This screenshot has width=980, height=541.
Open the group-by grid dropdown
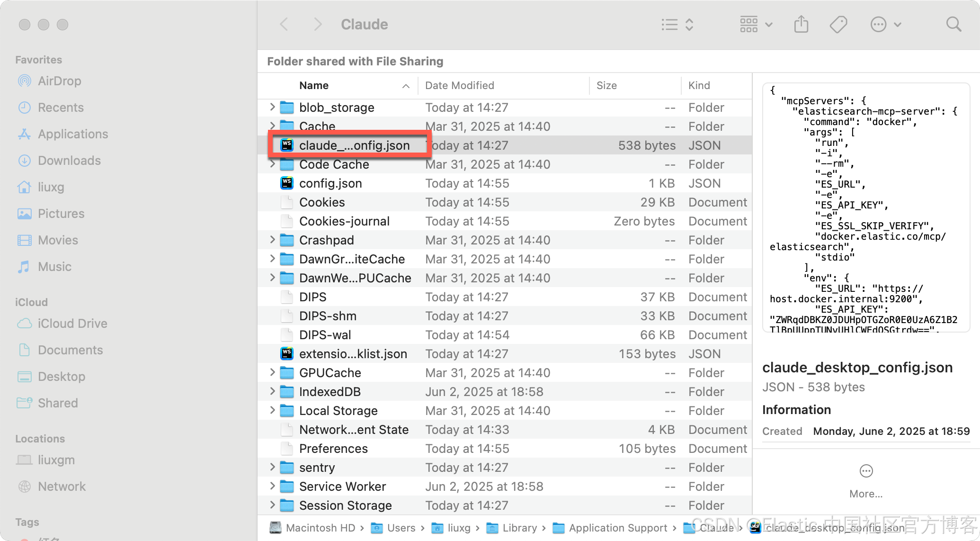coord(756,24)
